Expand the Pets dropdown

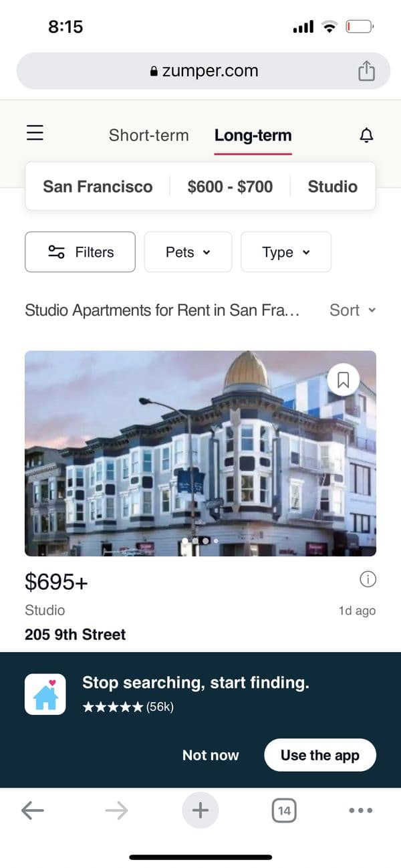pos(188,252)
